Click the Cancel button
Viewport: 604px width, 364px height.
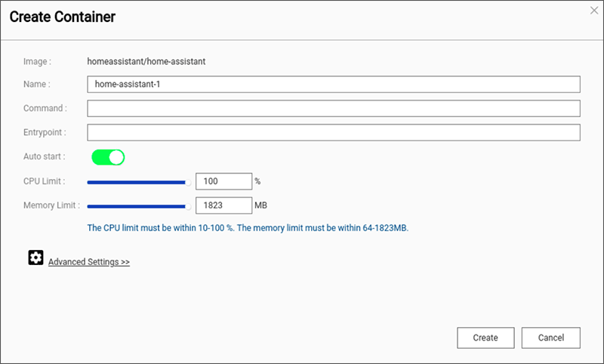(551, 338)
